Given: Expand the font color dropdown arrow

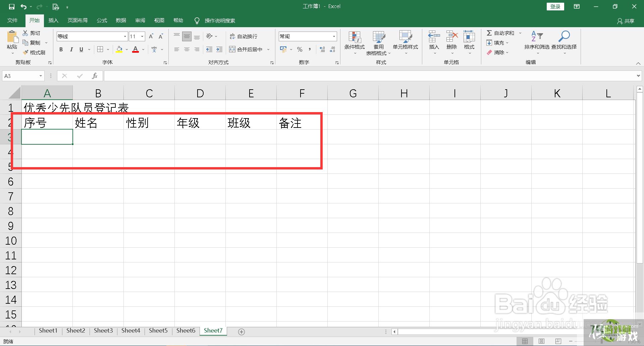Looking at the screenshot, I should pyautogui.click(x=143, y=49).
